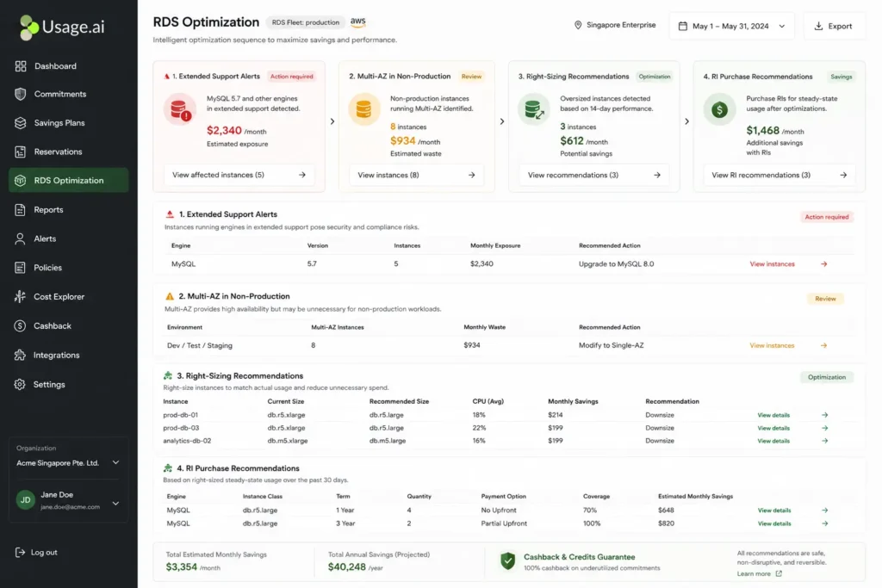Click the Singapore Enterprise location pin

578,25
